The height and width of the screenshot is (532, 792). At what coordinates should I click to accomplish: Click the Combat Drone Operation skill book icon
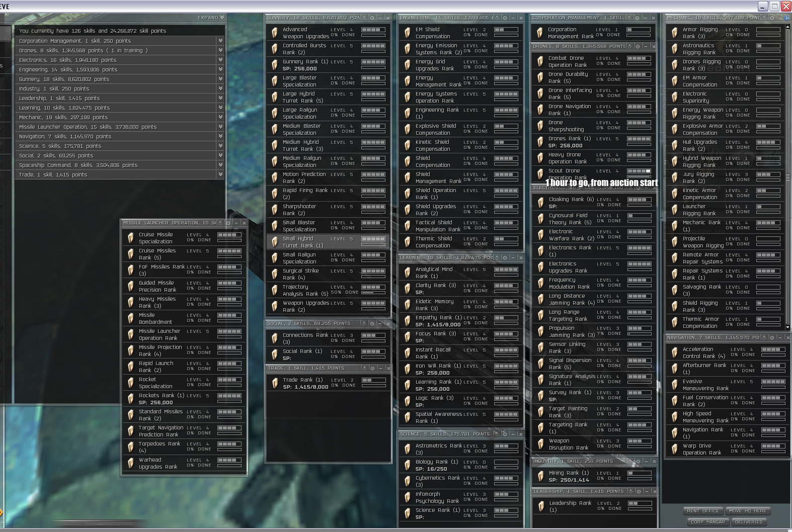tap(540, 61)
